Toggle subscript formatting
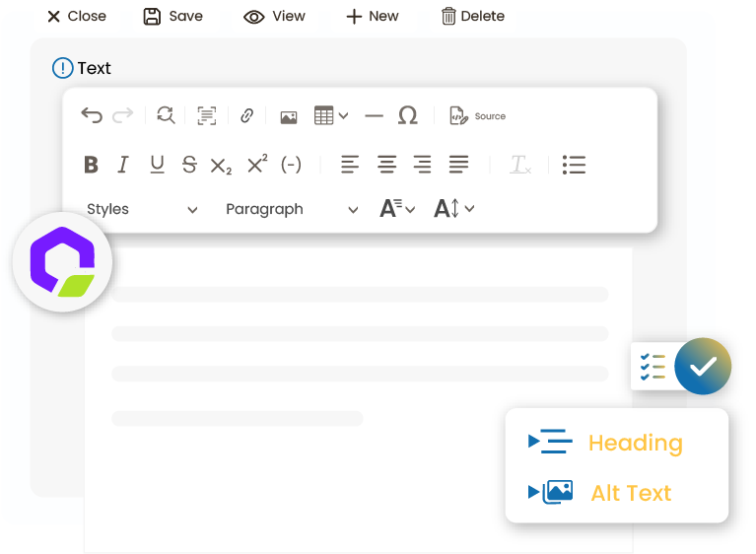This screenshot has width=756, height=554. point(222,166)
